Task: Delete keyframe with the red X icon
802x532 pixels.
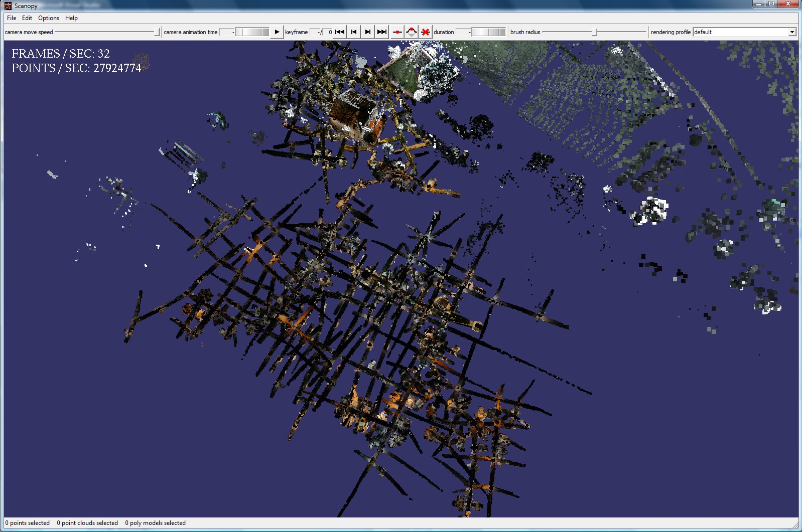Action: (x=426, y=32)
